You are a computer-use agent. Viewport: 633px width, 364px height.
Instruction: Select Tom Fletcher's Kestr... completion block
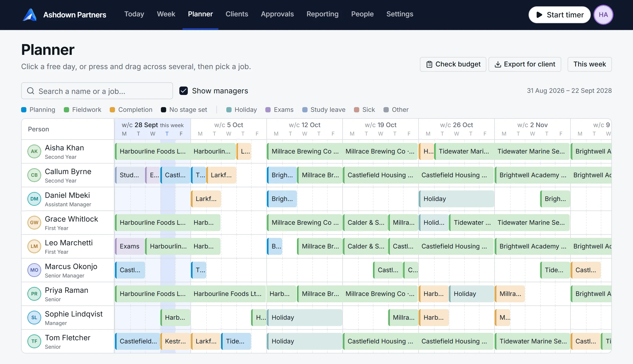click(175, 341)
